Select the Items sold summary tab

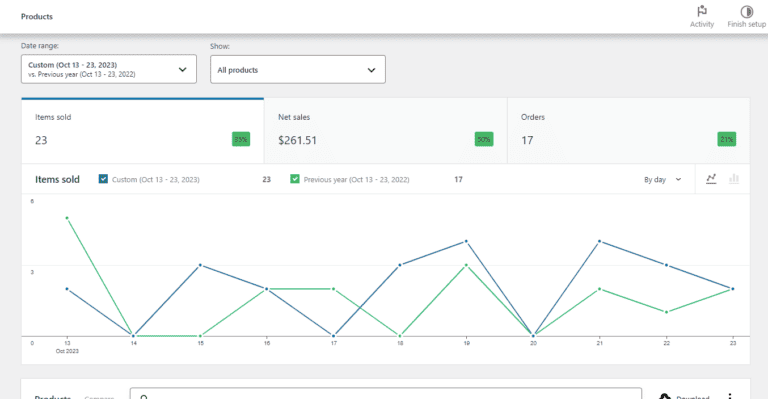click(143, 131)
